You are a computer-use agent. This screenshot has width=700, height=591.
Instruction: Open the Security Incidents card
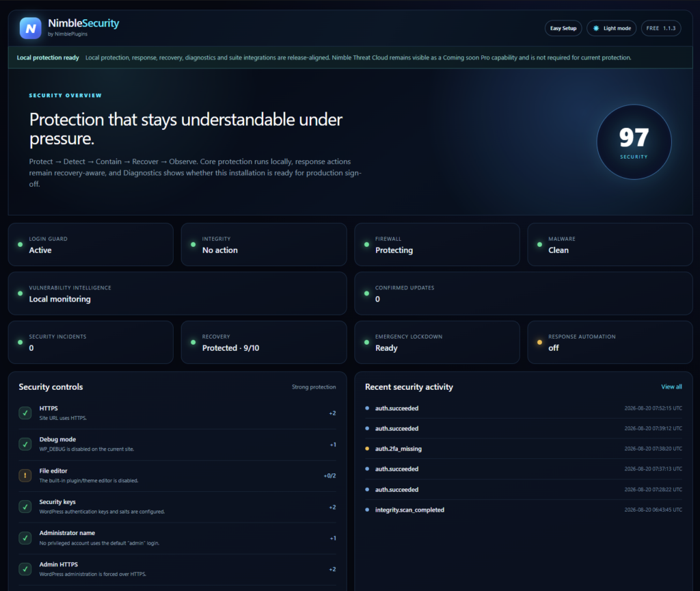(x=91, y=342)
